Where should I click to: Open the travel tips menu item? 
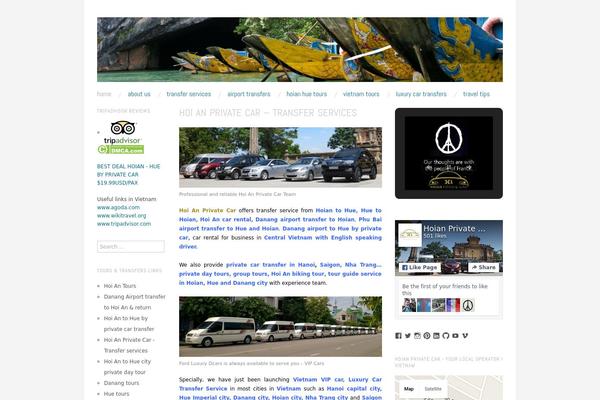[x=476, y=94]
